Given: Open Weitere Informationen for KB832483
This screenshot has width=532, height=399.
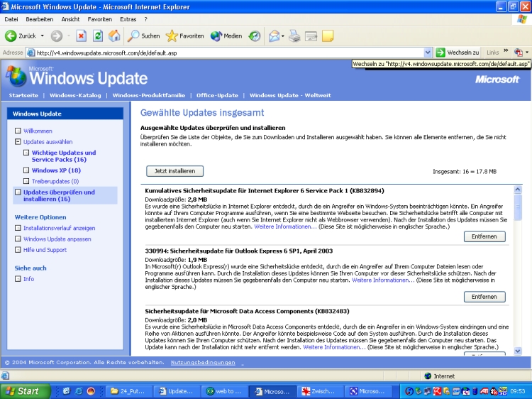Looking at the screenshot, I should pos(334,347).
